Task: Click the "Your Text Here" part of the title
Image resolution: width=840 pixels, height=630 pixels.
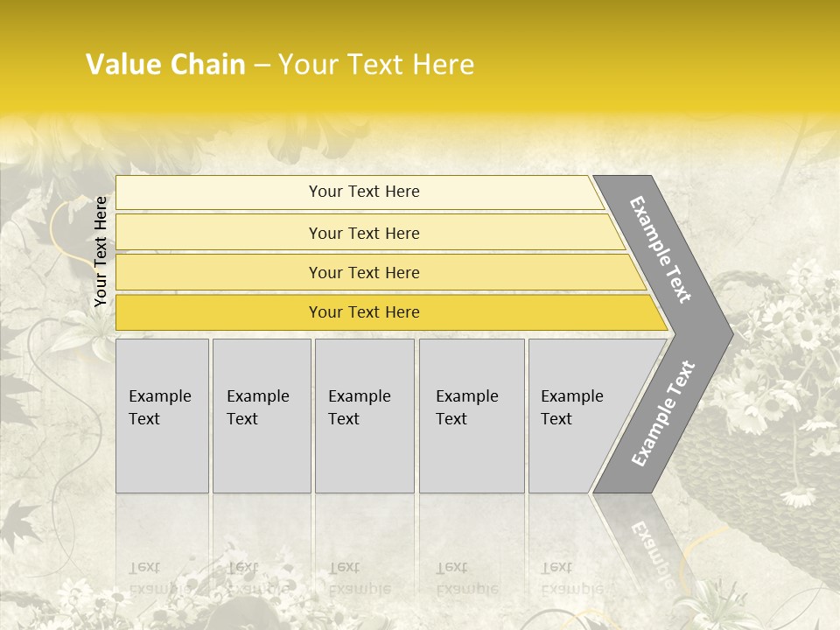Action: [376, 65]
